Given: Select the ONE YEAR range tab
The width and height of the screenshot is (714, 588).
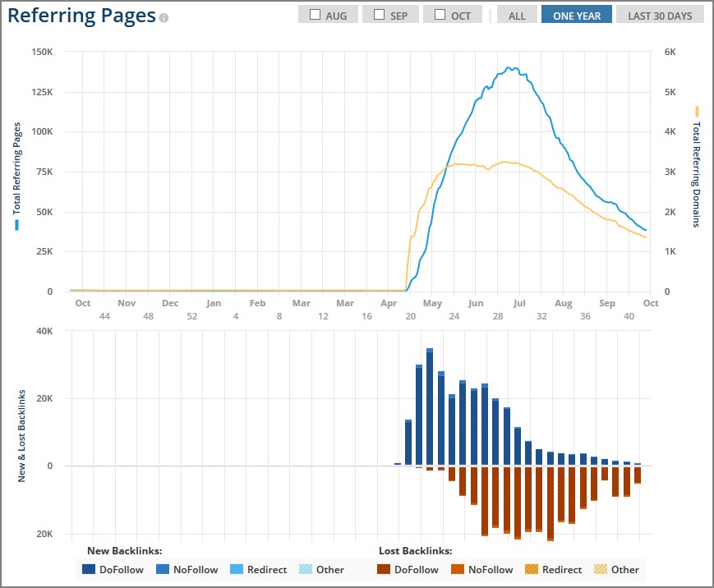Looking at the screenshot, I should click(577, 15).
